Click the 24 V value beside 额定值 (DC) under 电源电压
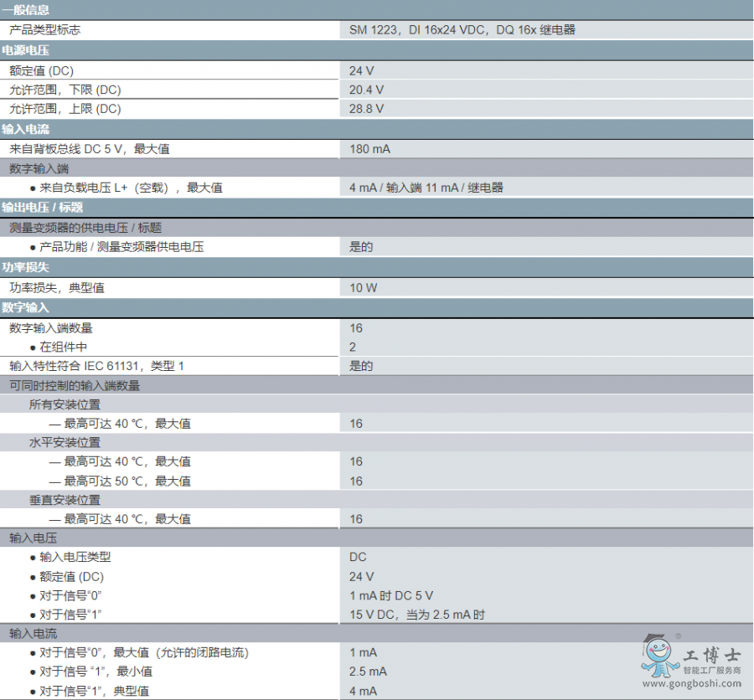 pyautogui.click(x=362, y=70)
